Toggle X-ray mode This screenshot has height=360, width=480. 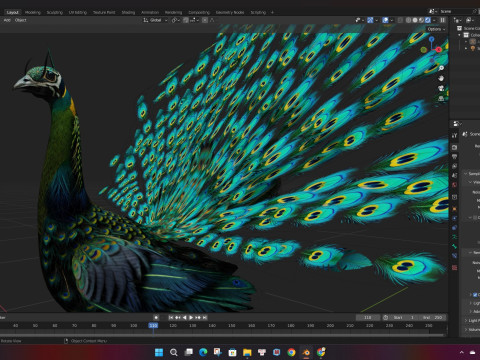pos(400,20)
